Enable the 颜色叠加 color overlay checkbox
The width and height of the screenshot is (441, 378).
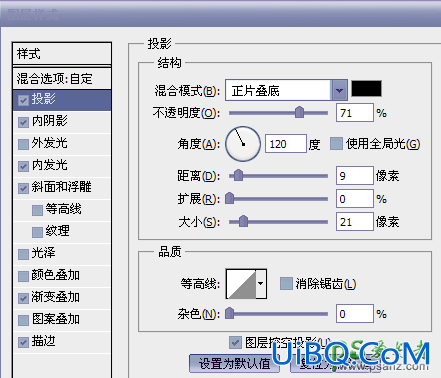coord(23,276)
